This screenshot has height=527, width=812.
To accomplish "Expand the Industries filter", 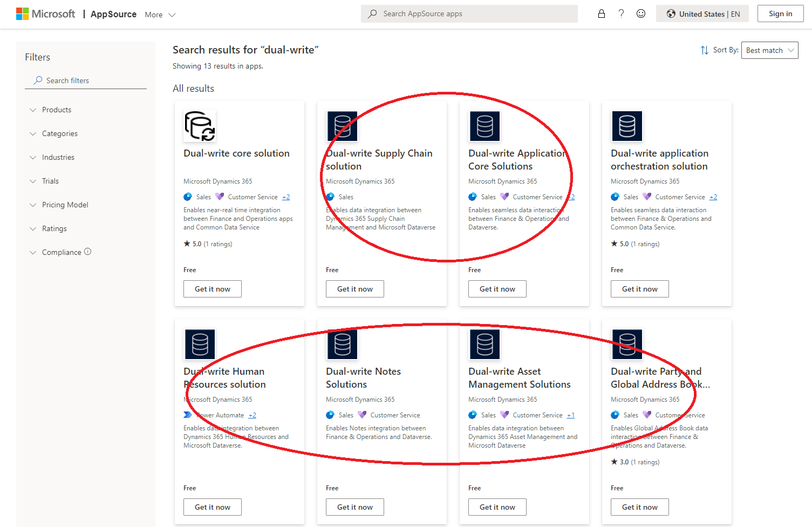I will (x=52, y=157).
